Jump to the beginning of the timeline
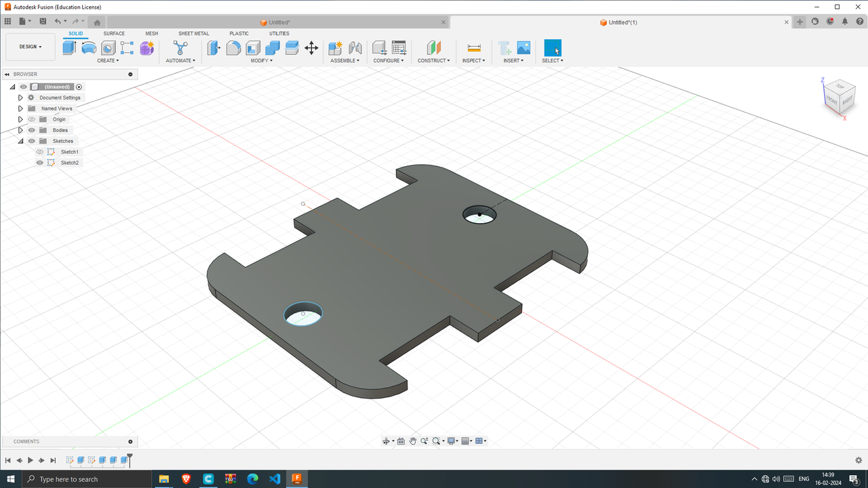The image size is (868, 488). click(x=8, y=460)
